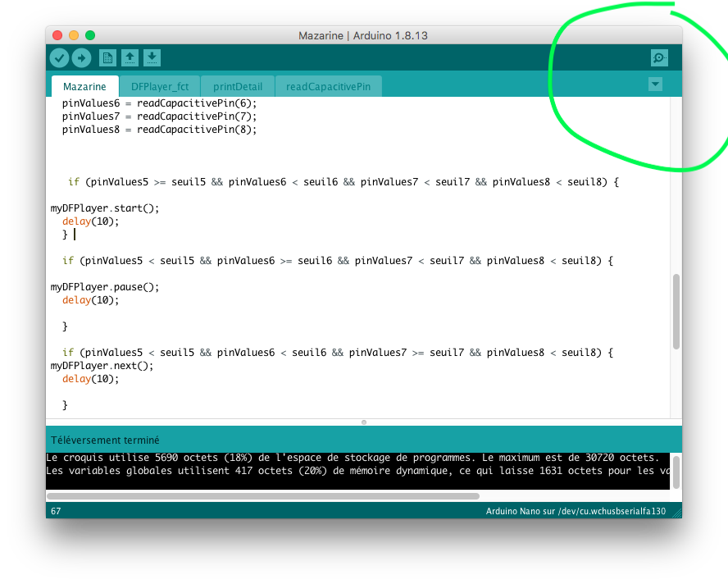Click the console horizontal scrollbar
This screenshot has width=728, height=584.
[x=262, y=495]
